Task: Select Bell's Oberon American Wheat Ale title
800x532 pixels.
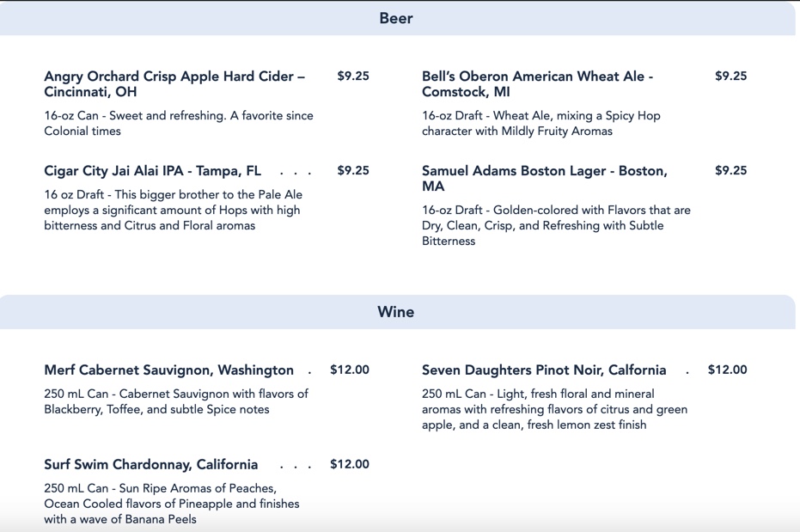Action: [537, 84]
